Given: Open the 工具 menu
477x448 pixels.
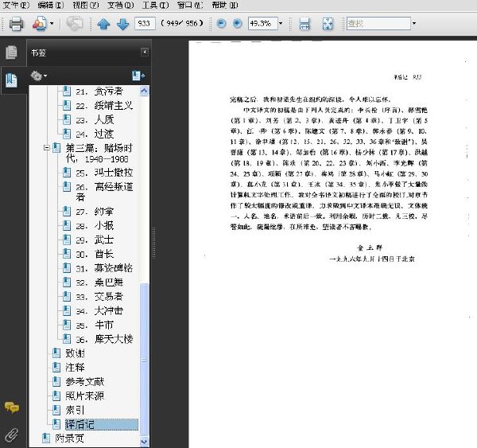Looking at the screenshot, I should pyautogui.click(x=156, y=5).
